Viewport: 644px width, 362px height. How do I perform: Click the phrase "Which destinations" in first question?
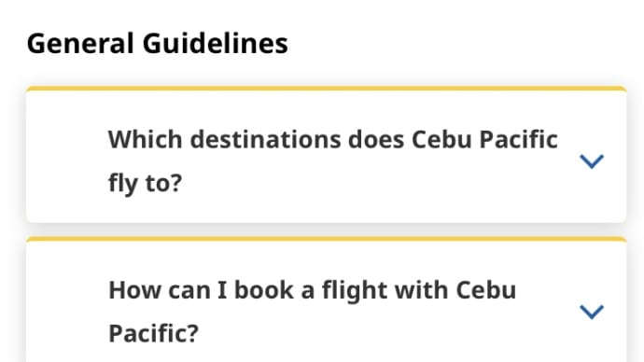click(224, 140)
